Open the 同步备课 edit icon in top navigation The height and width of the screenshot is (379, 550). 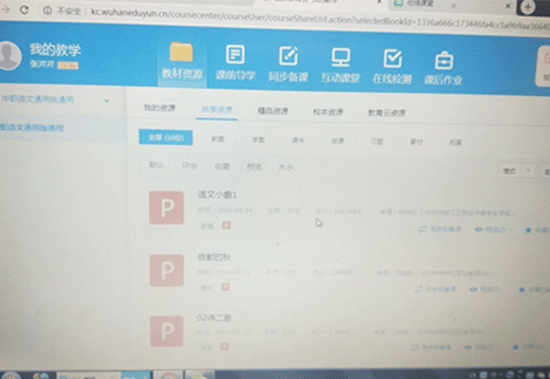tap(288, 56)
